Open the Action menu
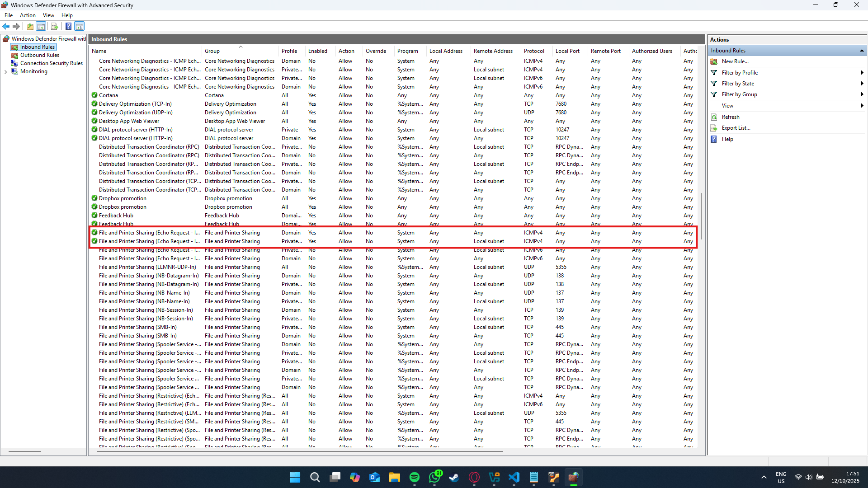The height and width of the screenshot is (488, 868). click(x=28, y=15)
